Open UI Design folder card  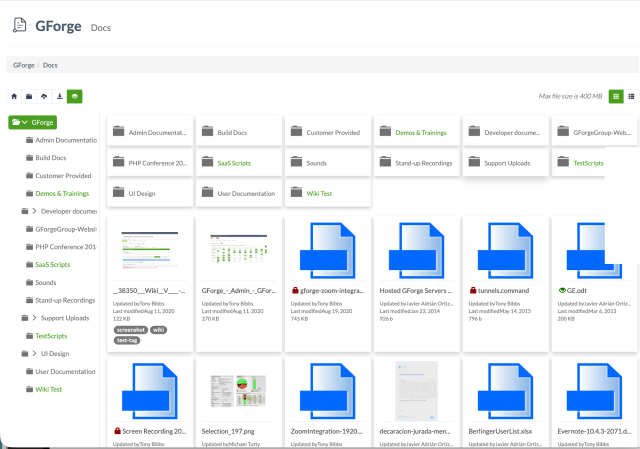pos(150,192)
